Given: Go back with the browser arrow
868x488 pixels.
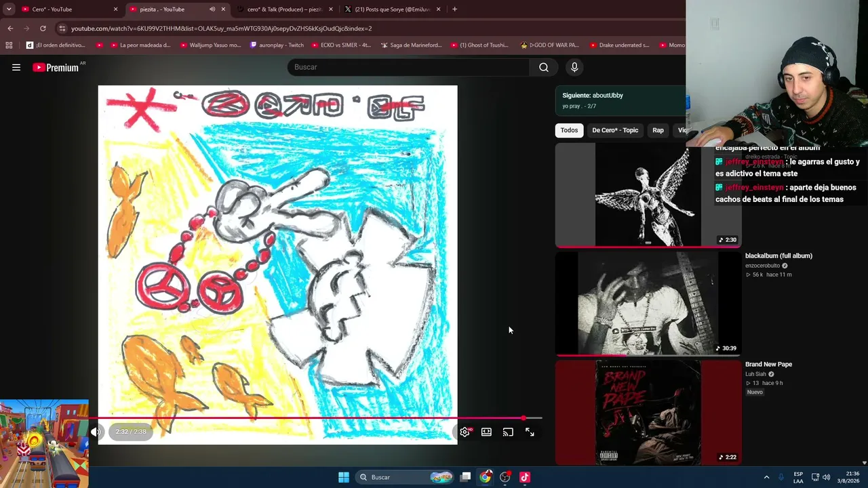Looking at the screenshot, I should pyautogui.click(x=10, y=28).
